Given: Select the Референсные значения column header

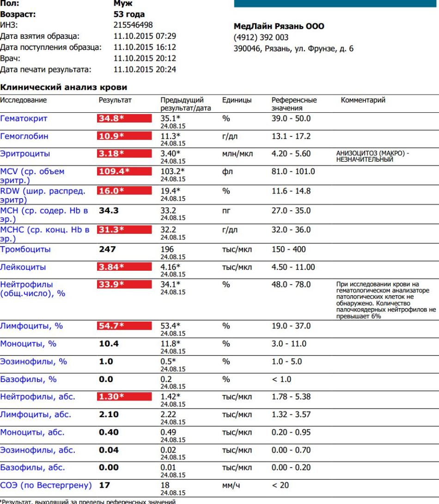Looking at the screenshot, I should click(x=294, y=104).
